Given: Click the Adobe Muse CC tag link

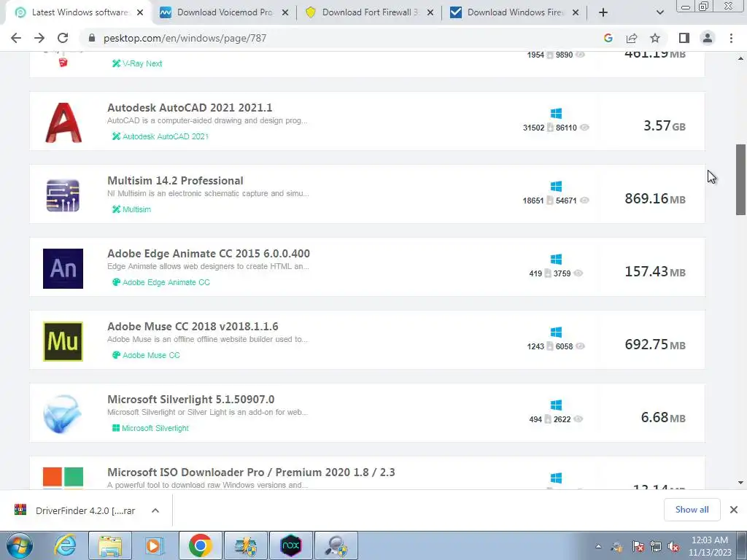Looking at the screenshot, I should tap(146, 355).
